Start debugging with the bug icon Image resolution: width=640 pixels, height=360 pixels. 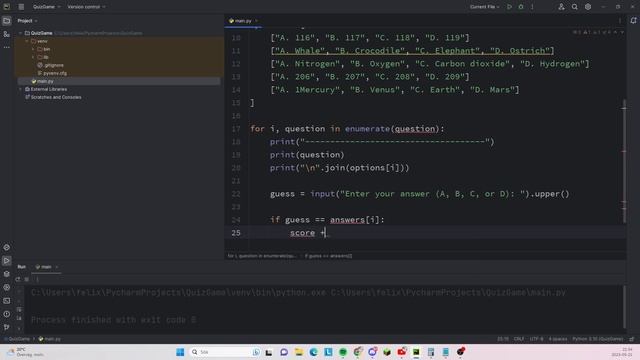coord(521,7)
